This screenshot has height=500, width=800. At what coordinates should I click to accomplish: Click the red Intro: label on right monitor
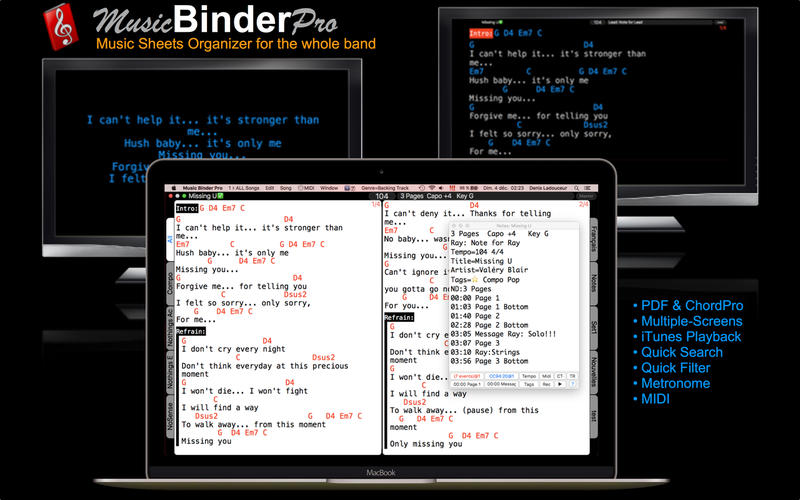tap(481, 33)
